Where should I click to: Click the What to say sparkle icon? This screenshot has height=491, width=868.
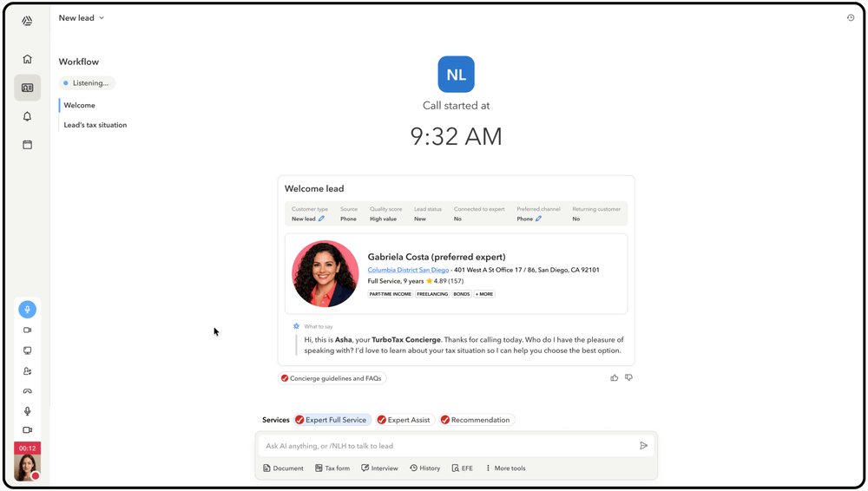point(296,326)
